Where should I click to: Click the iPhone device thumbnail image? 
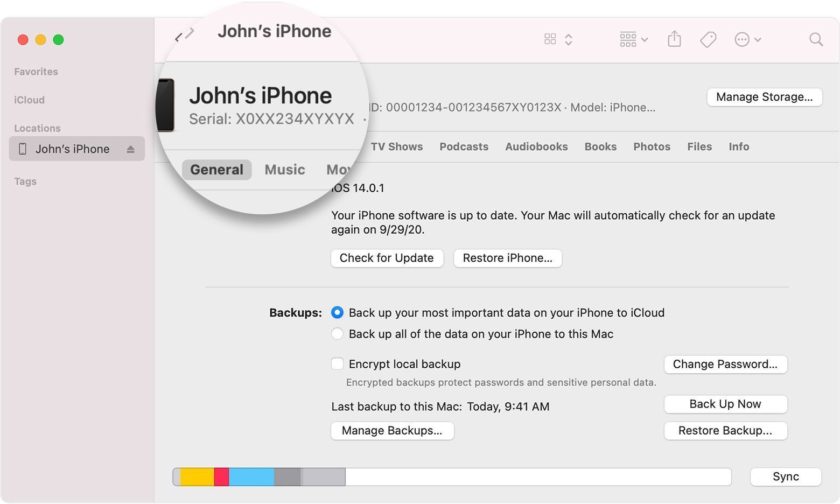(x=166, y=105)
